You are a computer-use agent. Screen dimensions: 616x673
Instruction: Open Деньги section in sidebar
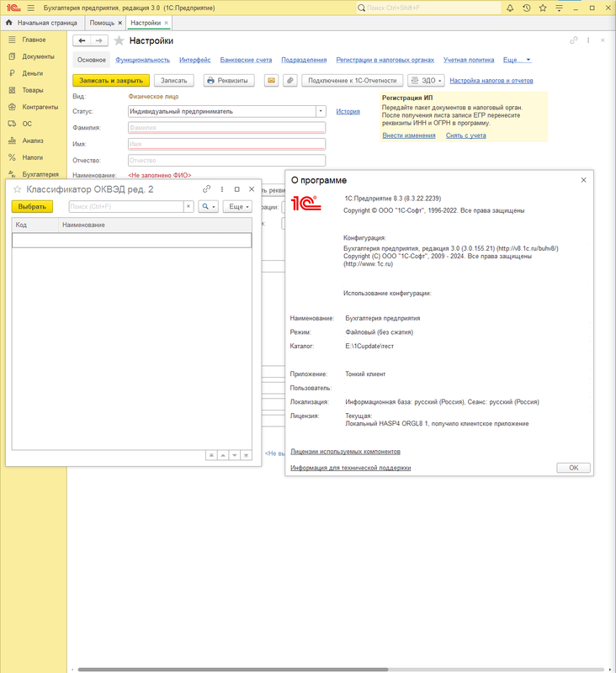pyautogui.click(x=32, y=73)
